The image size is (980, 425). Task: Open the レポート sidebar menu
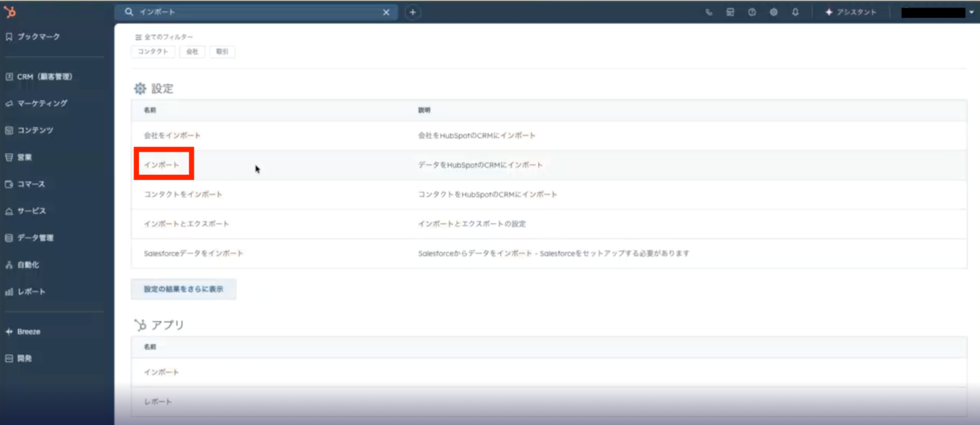pos(31,292)
